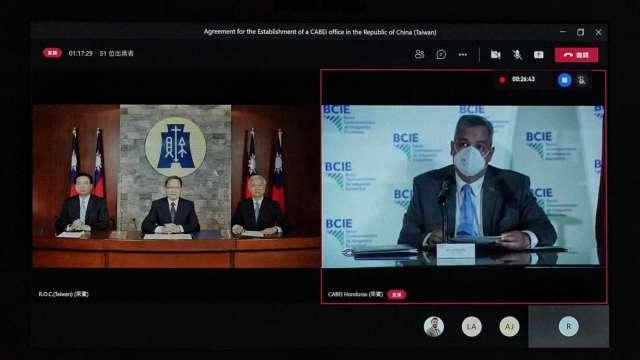Click the red badge before meeting timer
This screenshot has width=640, height=360.
tap(53, 53)
